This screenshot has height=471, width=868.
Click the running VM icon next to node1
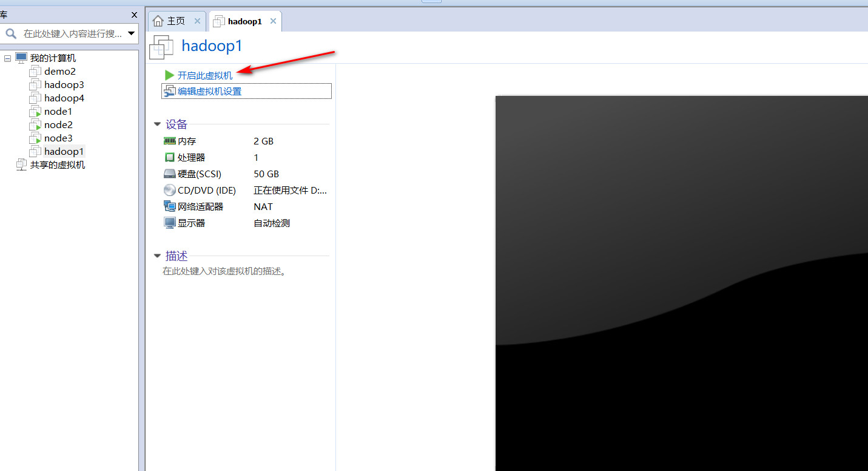(x=35, y=111)
